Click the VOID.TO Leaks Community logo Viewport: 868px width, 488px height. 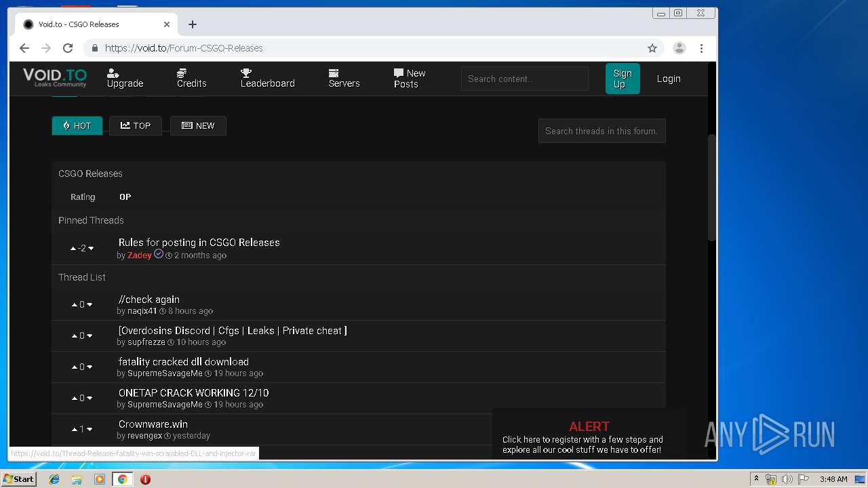(55, 78)
